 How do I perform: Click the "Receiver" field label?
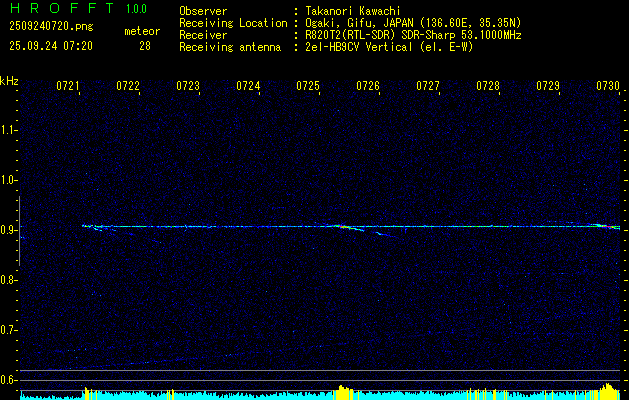point(203,35)
